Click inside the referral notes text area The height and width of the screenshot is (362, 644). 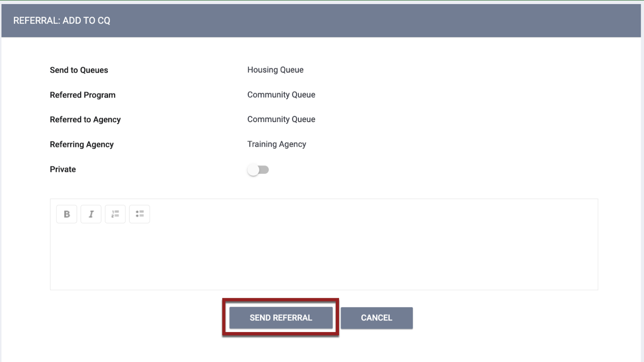324,258
